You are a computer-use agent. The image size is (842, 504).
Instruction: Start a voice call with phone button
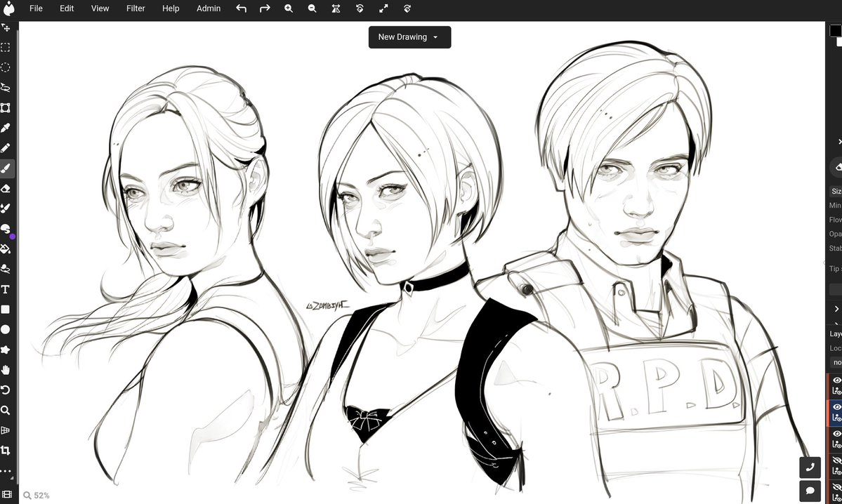tap(810, 467)
